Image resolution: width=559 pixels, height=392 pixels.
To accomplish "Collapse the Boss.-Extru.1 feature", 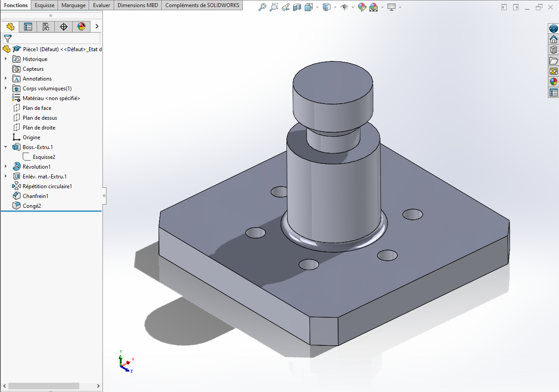I will 5,147.
